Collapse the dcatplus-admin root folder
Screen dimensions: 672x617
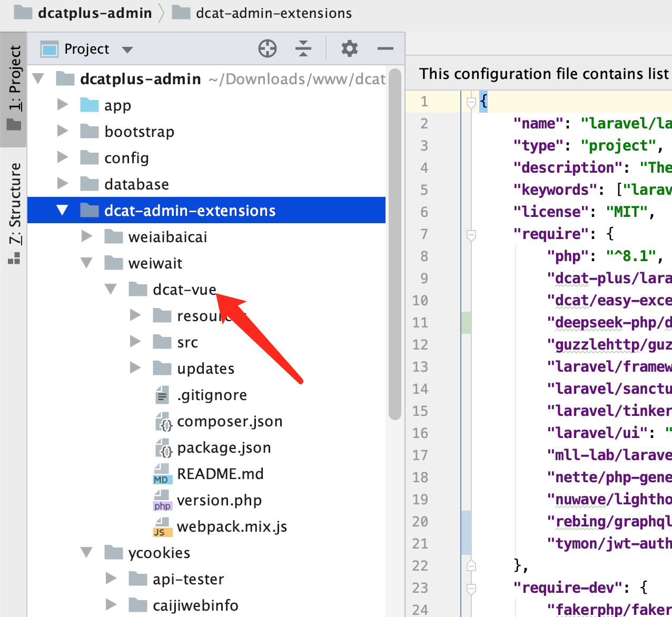(38, 79)
